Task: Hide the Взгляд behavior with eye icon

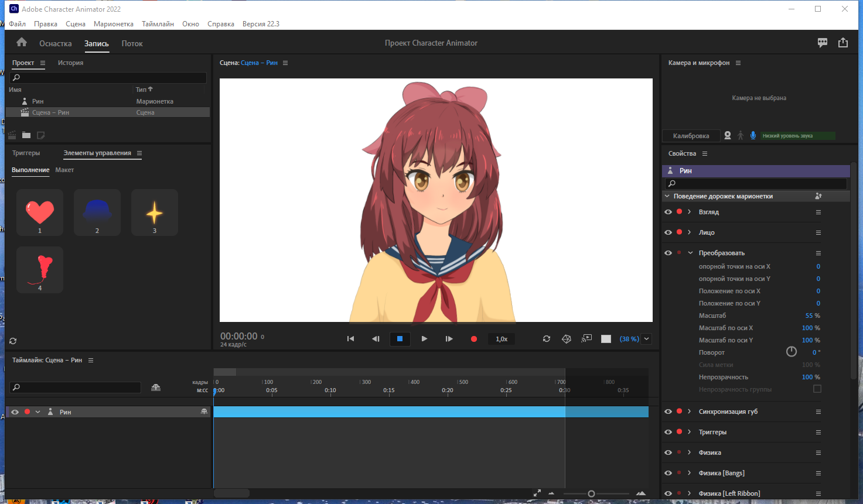Action: click(668, 212)
